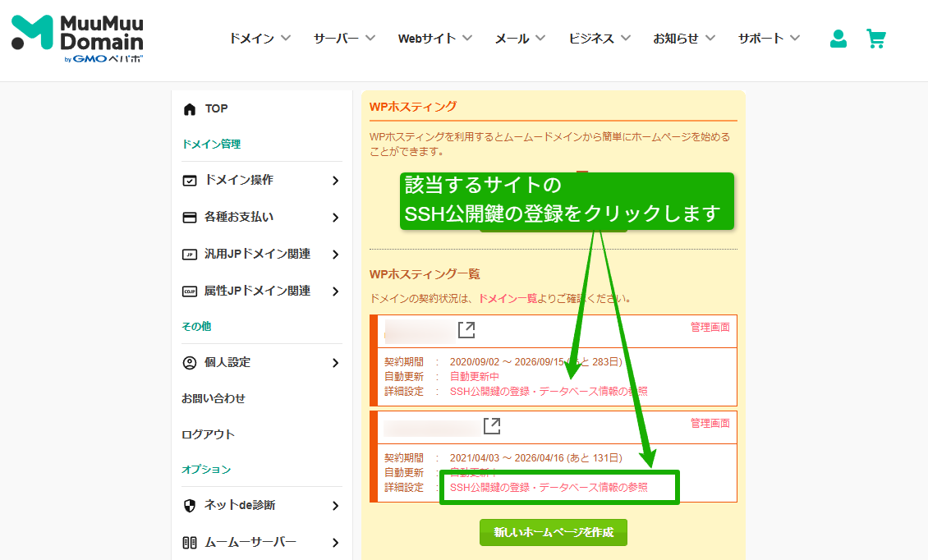Expand the サーバー dropdown in navigation
This screenshot has width=928, height=560.
[344, 39]
